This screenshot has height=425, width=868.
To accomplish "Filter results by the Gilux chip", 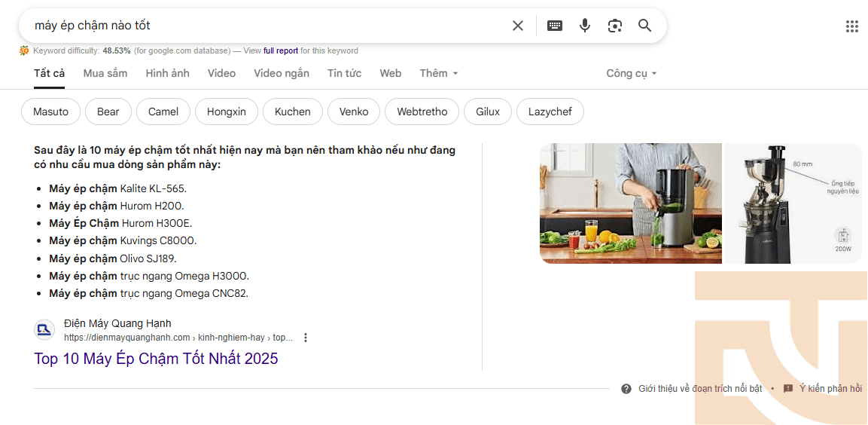I will [488, 112].
